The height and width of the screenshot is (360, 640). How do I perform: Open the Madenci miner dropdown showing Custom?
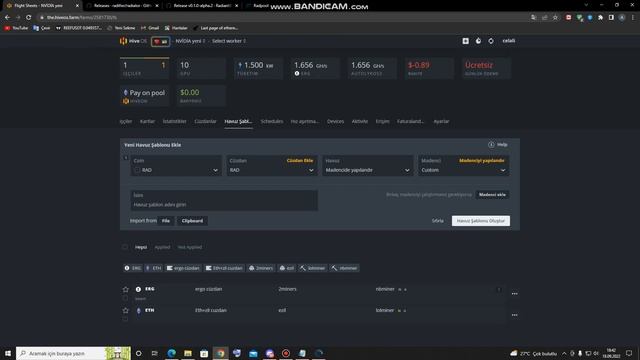pos(463,166)
